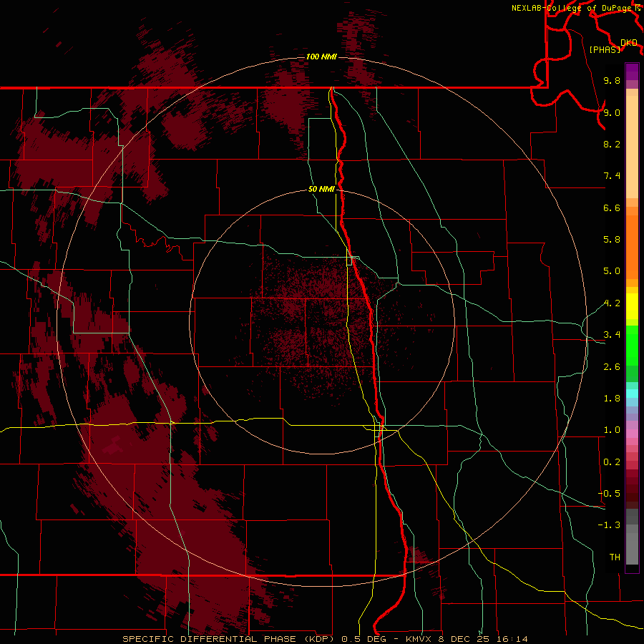Image resolution: width=644 pixels, height=644 pixels.
Task: Click the 1.8 scale value
Action: [x=612, y=399]
